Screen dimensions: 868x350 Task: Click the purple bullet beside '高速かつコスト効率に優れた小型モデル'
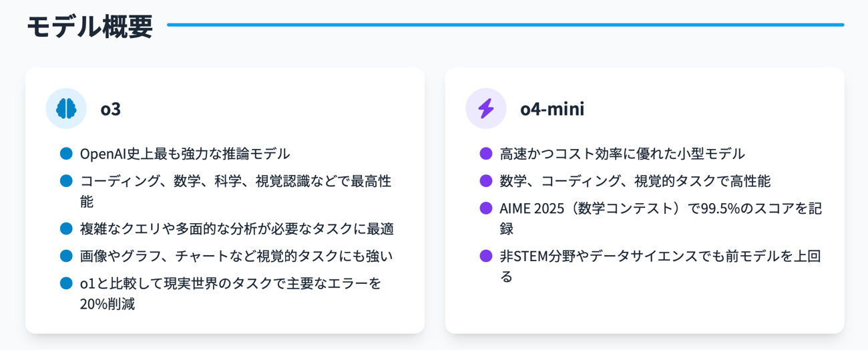coord(486,154)
